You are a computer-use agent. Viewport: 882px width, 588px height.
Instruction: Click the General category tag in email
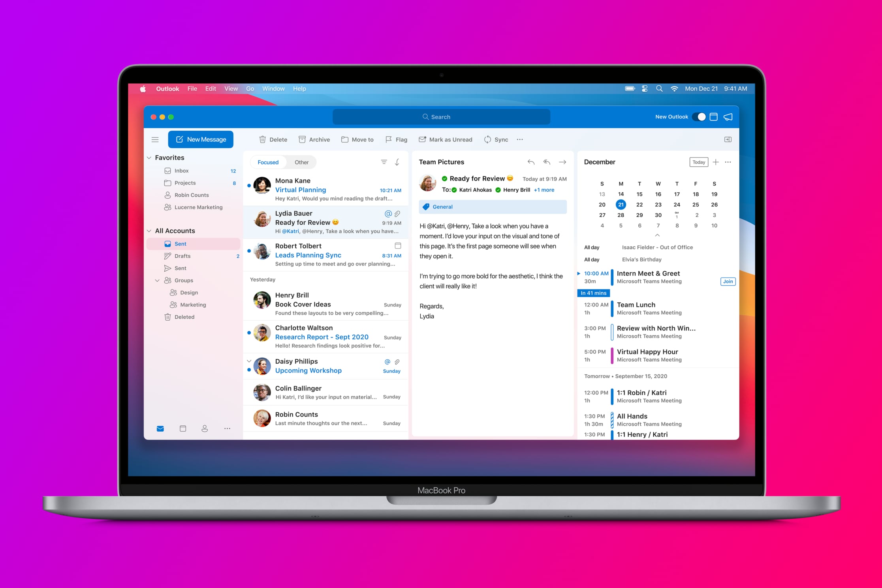pos(441,207)
